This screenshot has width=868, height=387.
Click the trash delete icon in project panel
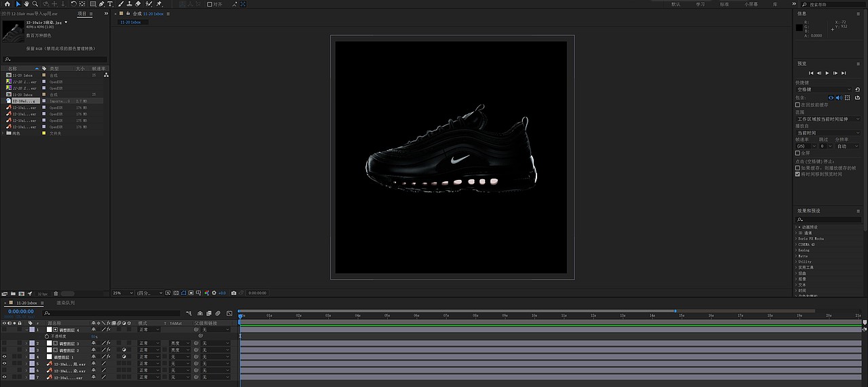[56, 293]
